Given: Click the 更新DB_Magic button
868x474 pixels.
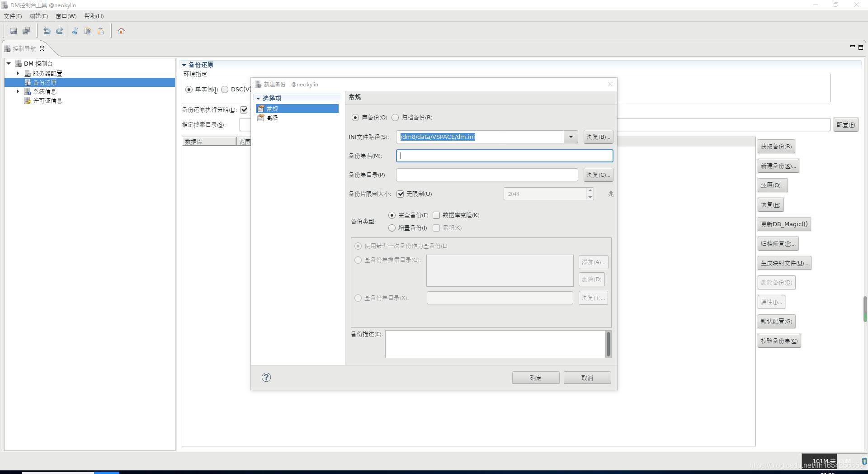Looking at the screenshot, I should click(784, 224).
